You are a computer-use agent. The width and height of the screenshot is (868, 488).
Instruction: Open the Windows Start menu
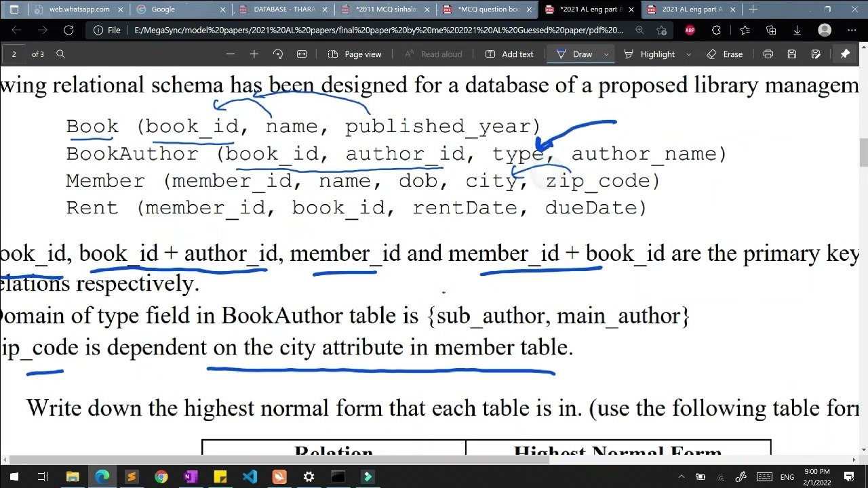tap(14, 477)
